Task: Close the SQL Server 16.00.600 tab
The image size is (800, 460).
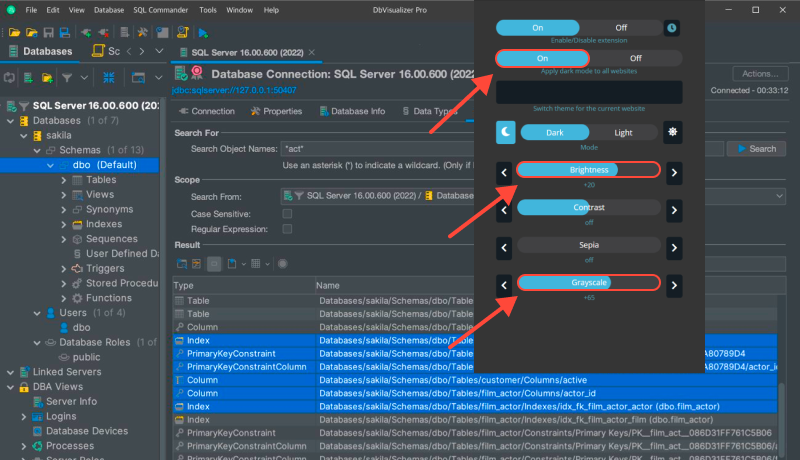Action: 312,52
